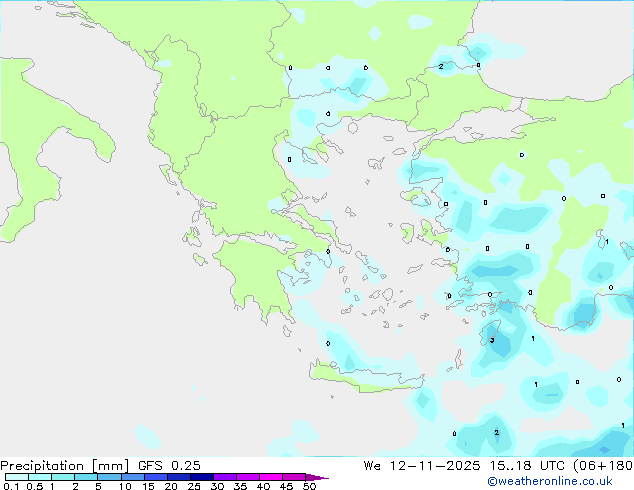Select the 30–35 mm purple legend swatch
This screenshot has width=634, height=490.
coord(224,477)
